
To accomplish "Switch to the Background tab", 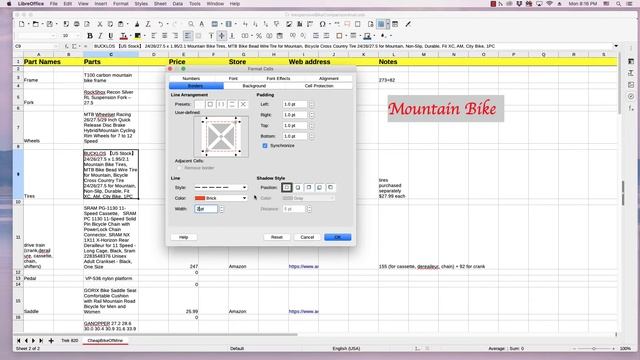I will 254,86.
